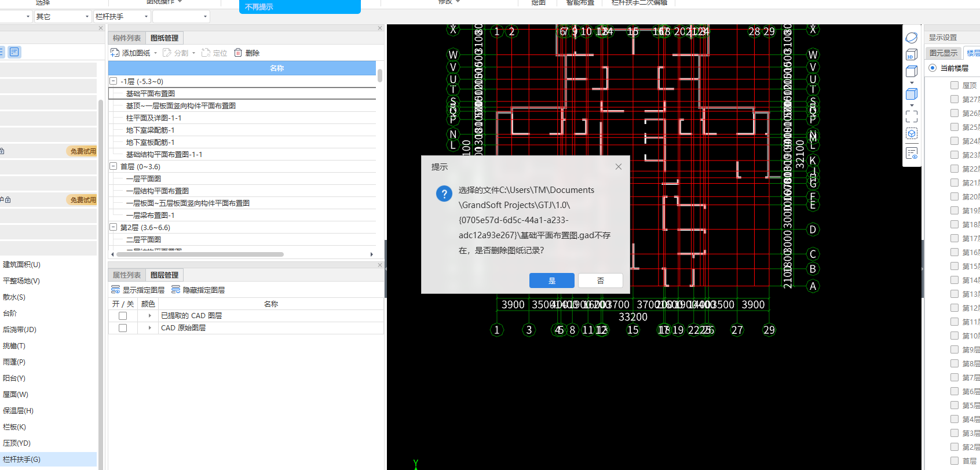Screen dimensions: 980x470
Task: Toggle the CAD 原始图层 checkbox
Action: click(123, 328)
